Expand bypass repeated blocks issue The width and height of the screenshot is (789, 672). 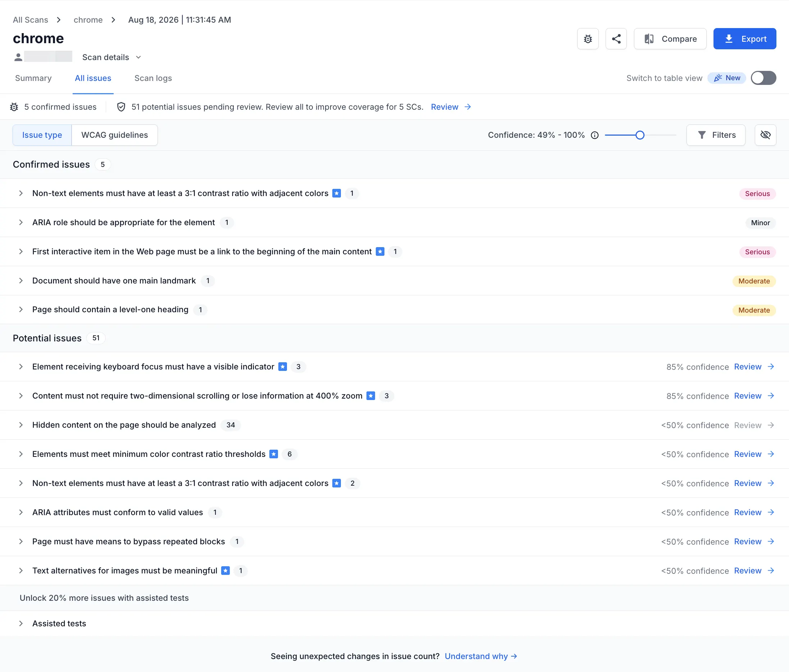(21, 542)
